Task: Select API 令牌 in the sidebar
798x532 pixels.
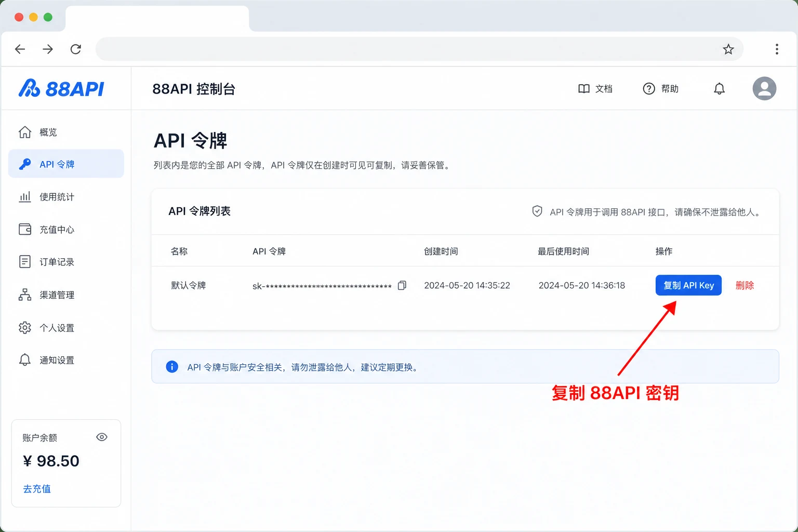Action: 66,164
